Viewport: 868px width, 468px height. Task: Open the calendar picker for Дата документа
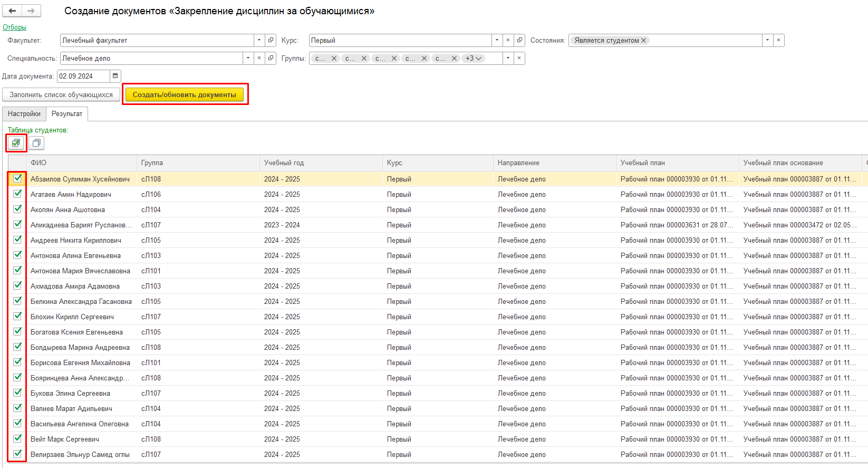coord(115,76)
